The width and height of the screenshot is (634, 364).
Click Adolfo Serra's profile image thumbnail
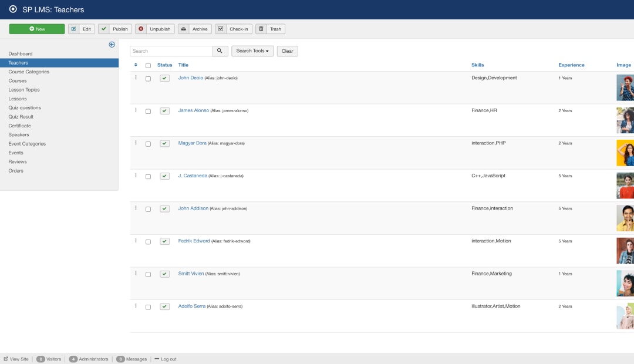click(625, 316)
